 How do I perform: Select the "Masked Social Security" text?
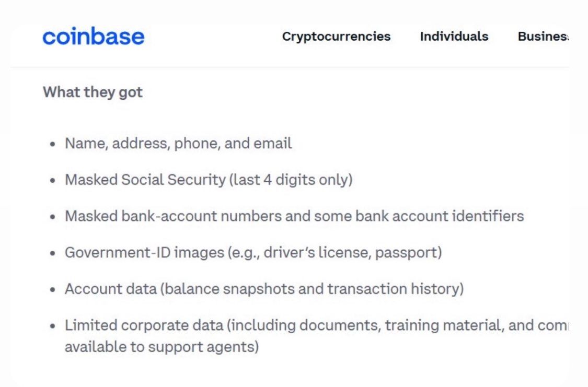pyautogui.click(x=145, y=180)
